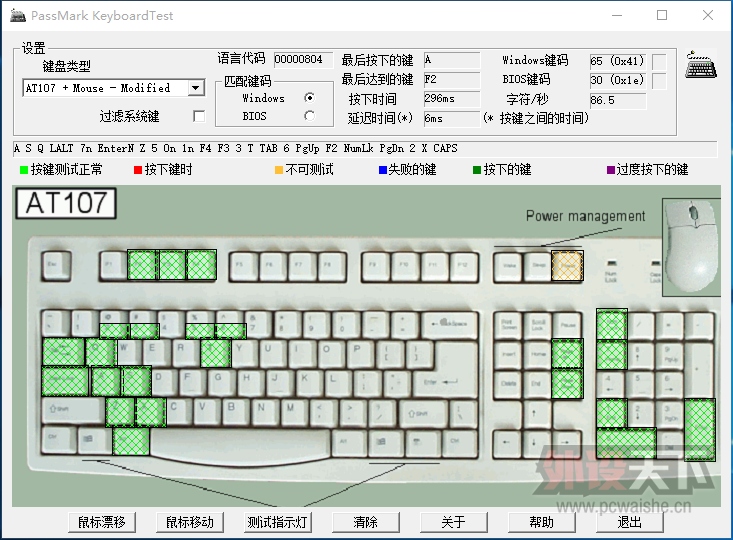Image resolution: width=733 pixels, height=540 pixels.
Task: Click the left Shift key on keyboard image
Action: [x=73, y=410]
